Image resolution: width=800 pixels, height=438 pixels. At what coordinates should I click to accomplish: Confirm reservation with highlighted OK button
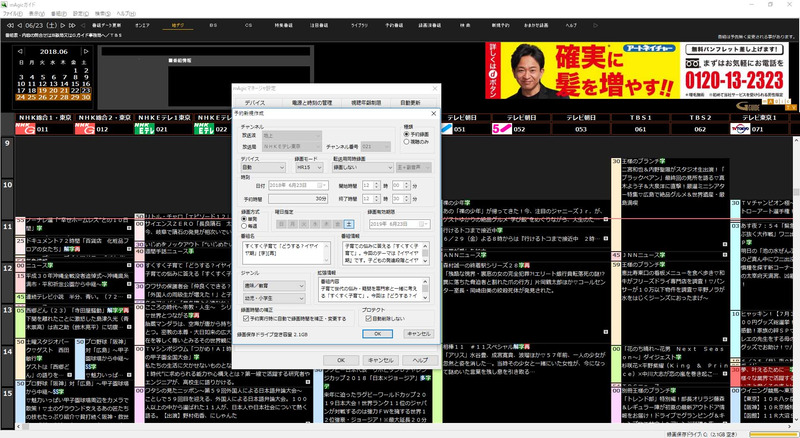[x=378, y=334]
